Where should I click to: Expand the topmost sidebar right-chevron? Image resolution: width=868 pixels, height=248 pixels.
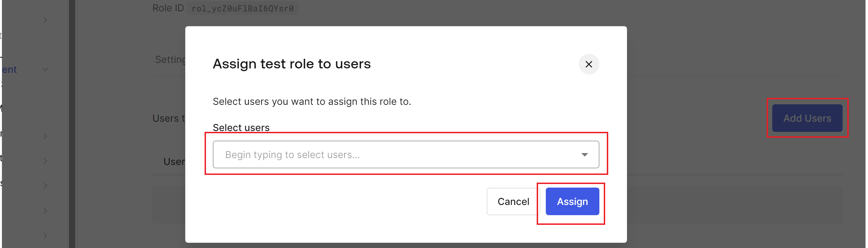pyautogui.click(x=46, y=20)
